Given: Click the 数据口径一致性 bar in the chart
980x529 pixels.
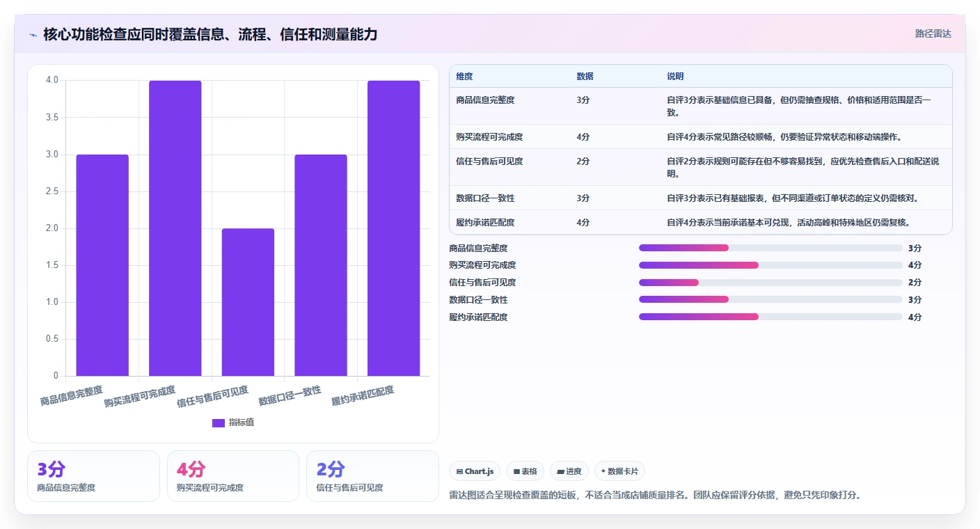Looking at the screenshot, I should pyautogui.click(x=321, y=265).
